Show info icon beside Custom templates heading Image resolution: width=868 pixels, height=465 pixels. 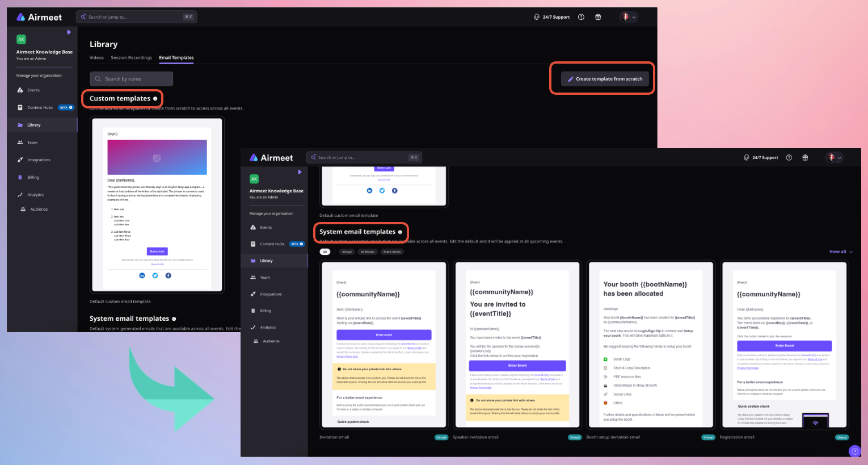[x=155, y=99]
